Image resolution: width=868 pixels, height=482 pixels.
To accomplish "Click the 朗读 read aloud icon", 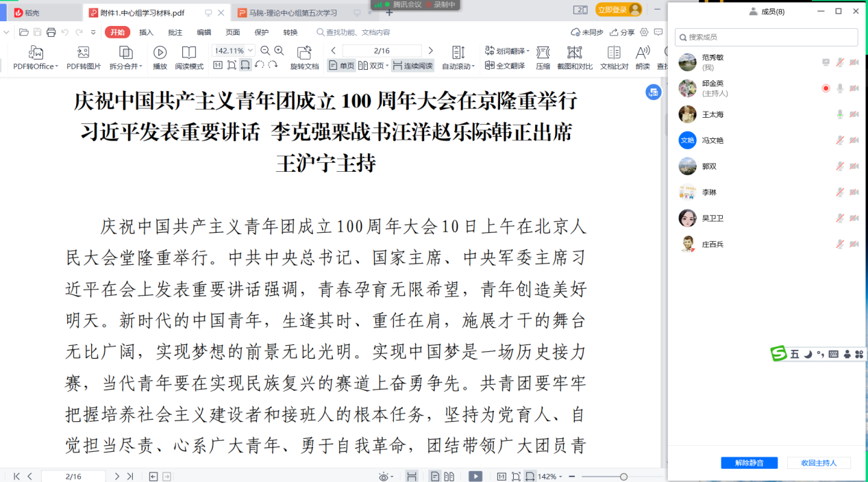I will point(642,53).
